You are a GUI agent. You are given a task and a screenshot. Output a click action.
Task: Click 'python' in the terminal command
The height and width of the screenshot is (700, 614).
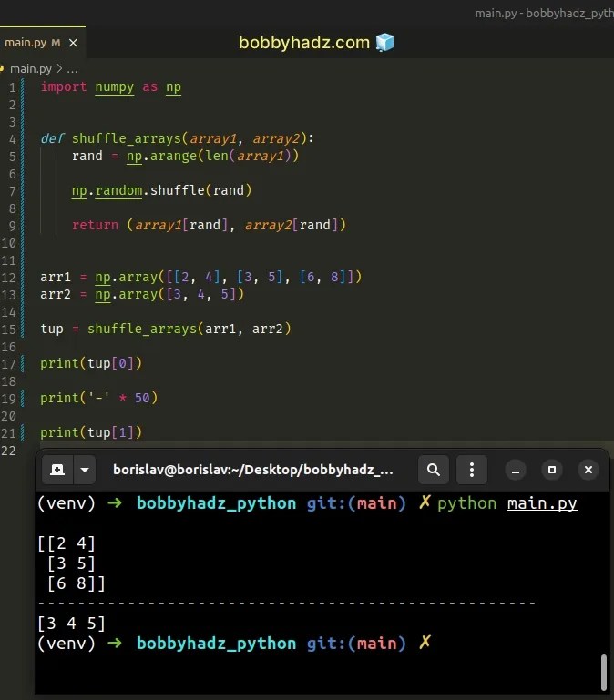[x=467, y=503]
